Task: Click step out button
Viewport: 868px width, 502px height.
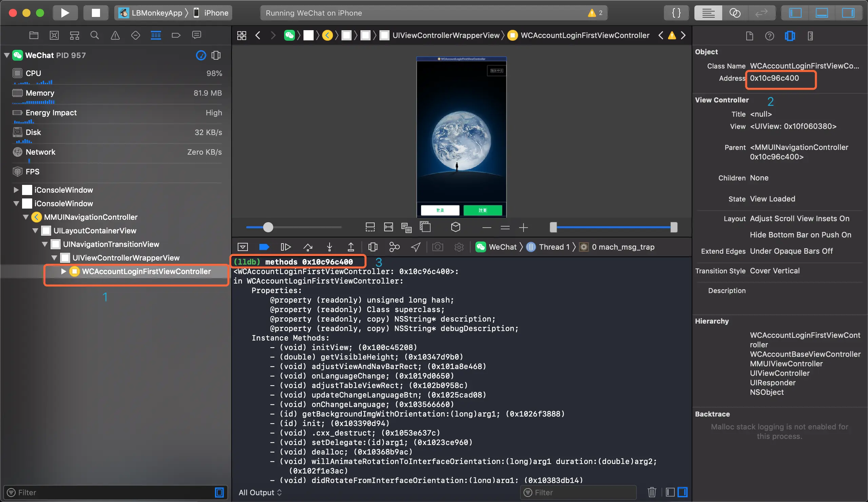Action: coord(351,247)
